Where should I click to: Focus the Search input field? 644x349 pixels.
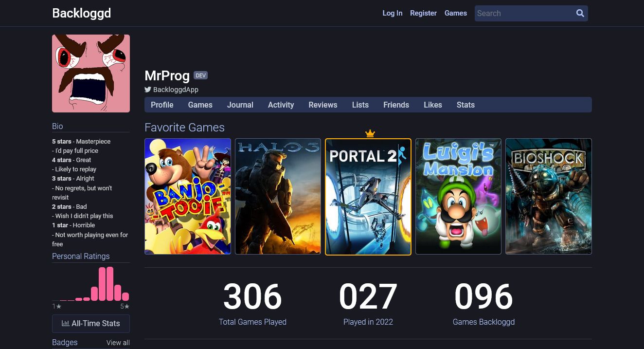coord(523,13)
